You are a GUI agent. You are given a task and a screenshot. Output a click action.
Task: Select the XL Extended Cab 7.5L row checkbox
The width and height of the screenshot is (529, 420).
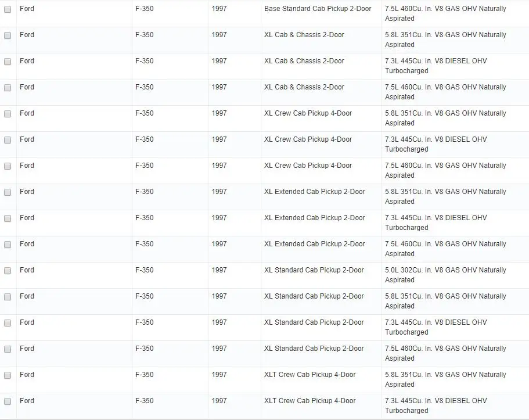8,245
